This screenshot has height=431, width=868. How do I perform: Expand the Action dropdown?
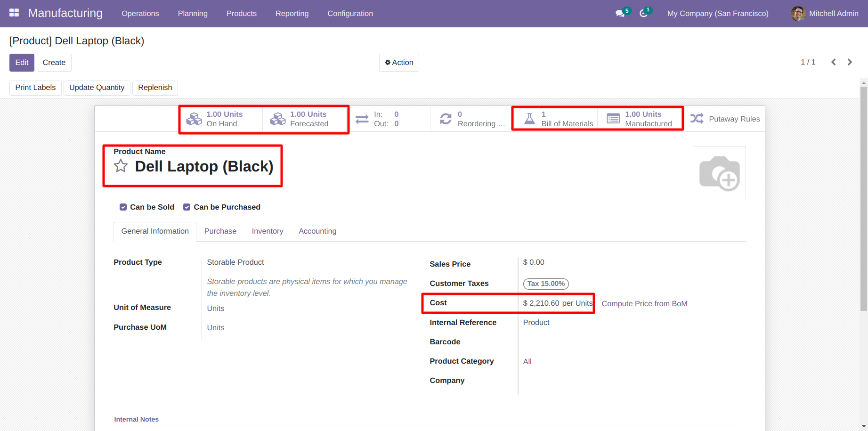(399, 63)
